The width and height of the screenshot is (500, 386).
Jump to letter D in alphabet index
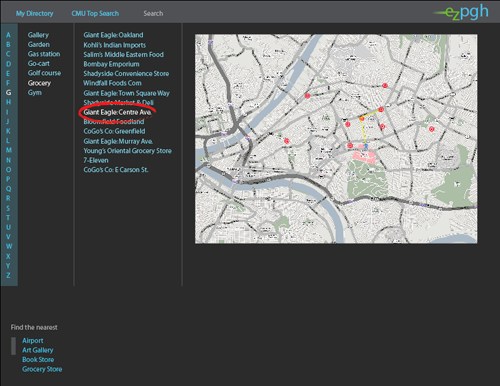point(8,64)
